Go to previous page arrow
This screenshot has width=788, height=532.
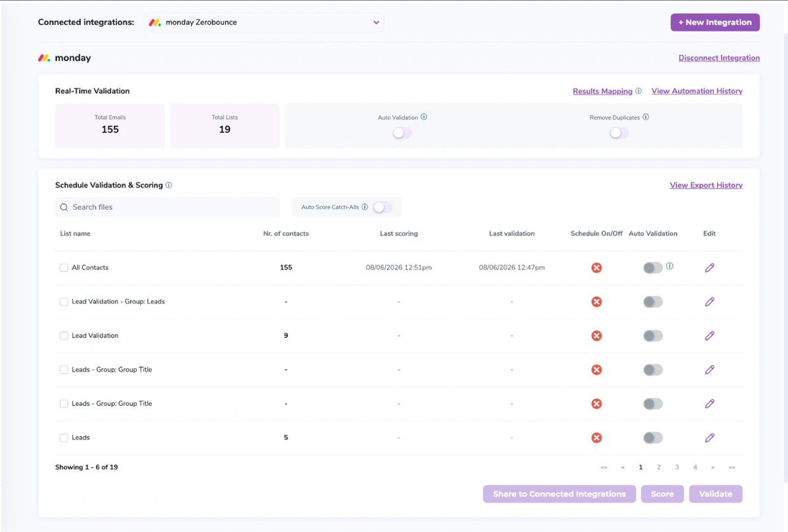623,468
